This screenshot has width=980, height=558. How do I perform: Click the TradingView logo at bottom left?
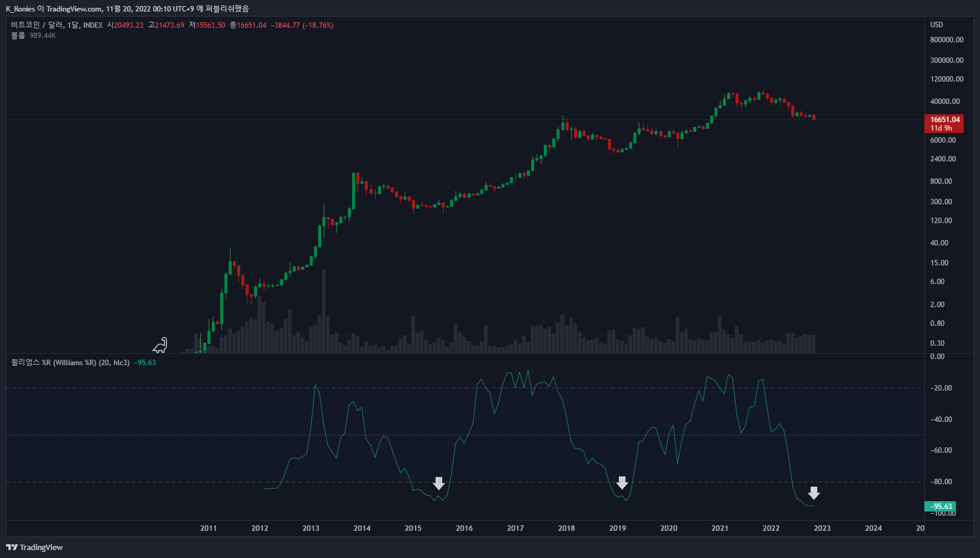click(34, 547)
